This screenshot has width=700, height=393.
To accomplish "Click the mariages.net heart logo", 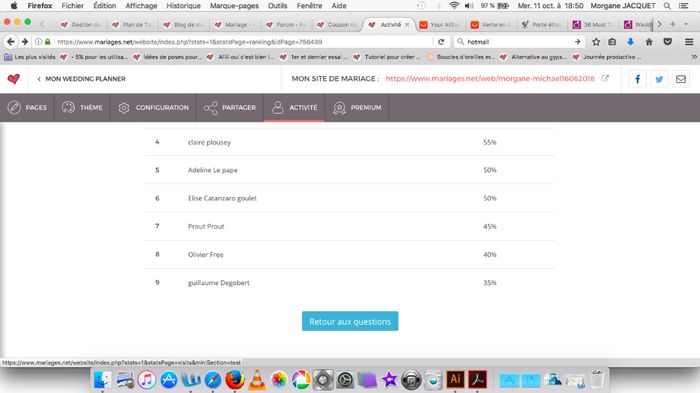I will click(x=13, y=79).
